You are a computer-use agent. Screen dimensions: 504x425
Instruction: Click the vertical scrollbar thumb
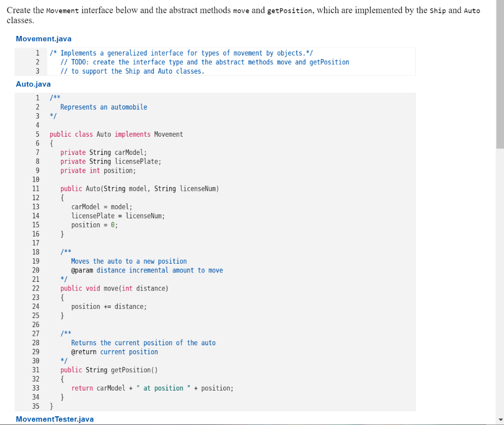(x=500, y=74)
